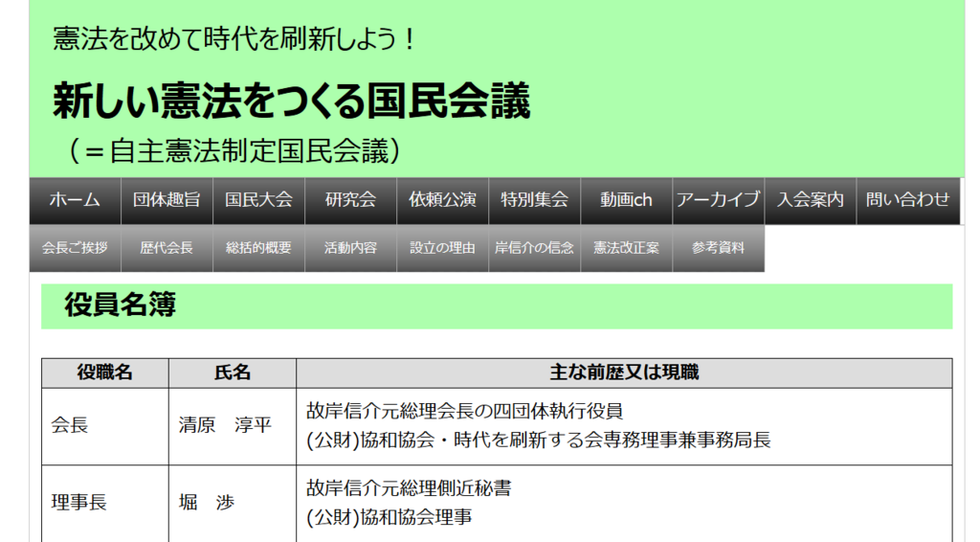Viewport: 980px width, 542px height.
Task: Click the 役職名 column header
Action: (x=105, y=373)
